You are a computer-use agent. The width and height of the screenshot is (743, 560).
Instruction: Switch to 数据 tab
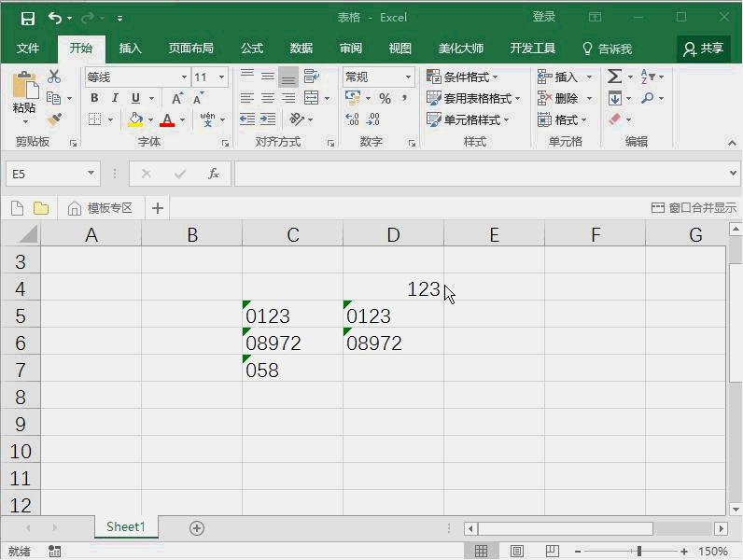pyautogui.click(x=301, y=49)
